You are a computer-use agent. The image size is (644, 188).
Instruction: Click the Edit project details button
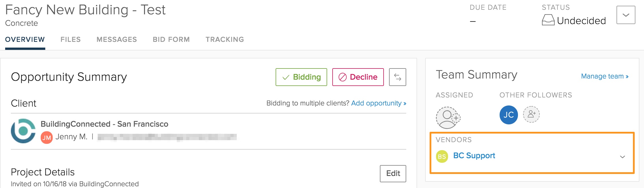coord(393,173)
